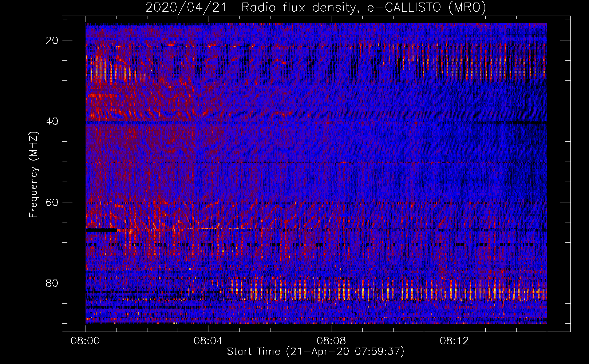This screenshot has width=589, height=364.
Task: Click the 80 MHz frequency tick label
Action: pos(52,283)
